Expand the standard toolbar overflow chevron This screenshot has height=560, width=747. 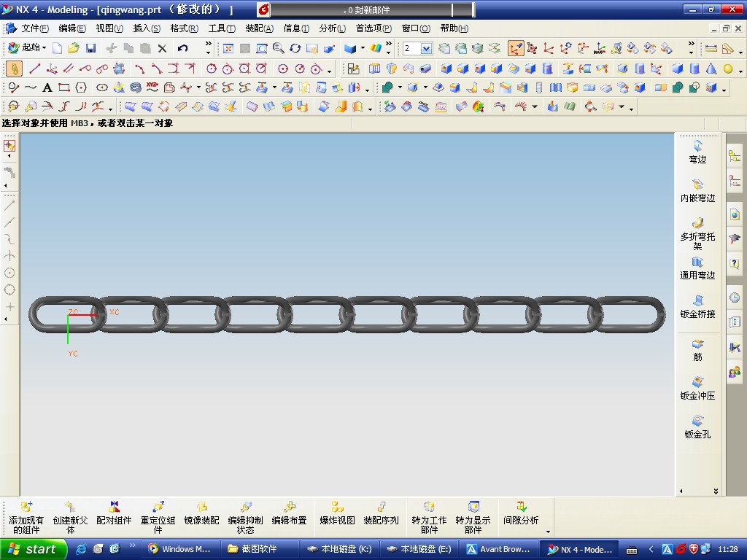(208, 43)
